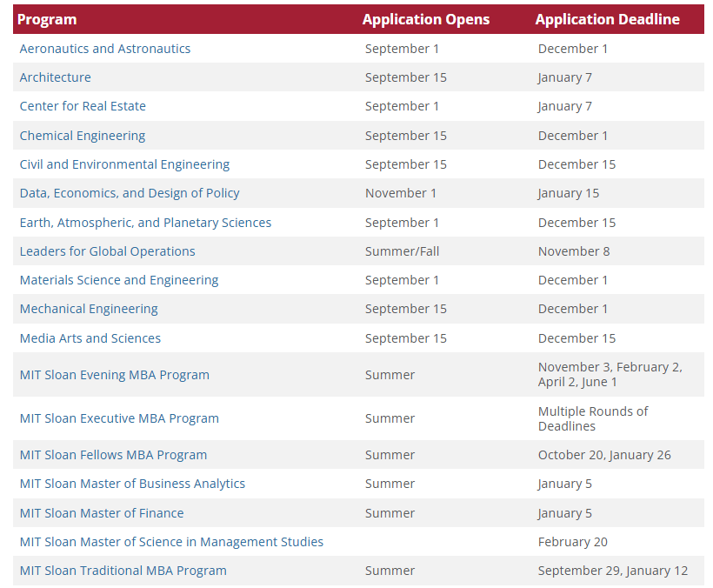Image resolution: width=713 pixels, height=588 pixels.
Task: Follow MIT Sloan Fellows MBA Program link
Action: 113,455
